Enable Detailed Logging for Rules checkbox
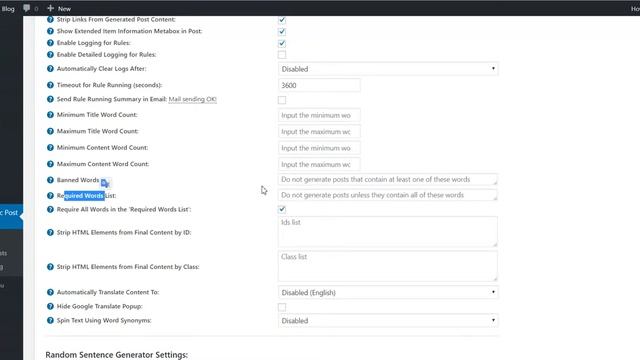Image resolution: width=640 pixels, height=360 pixels. coord(282,55)
